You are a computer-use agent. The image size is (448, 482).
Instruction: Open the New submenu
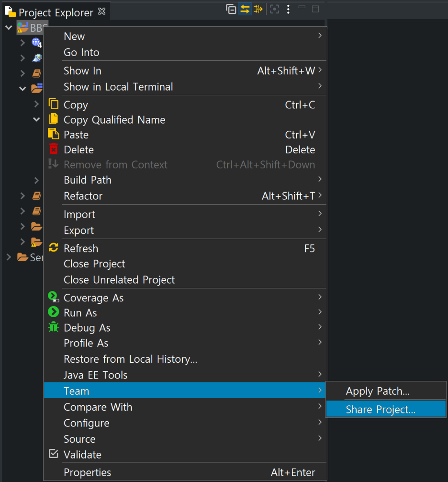(185, 36)
